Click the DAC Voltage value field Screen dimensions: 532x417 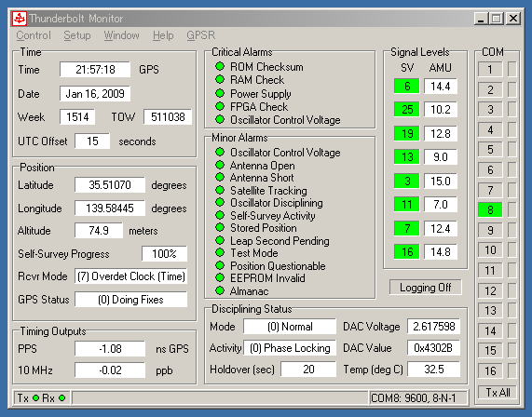(433, 327)
